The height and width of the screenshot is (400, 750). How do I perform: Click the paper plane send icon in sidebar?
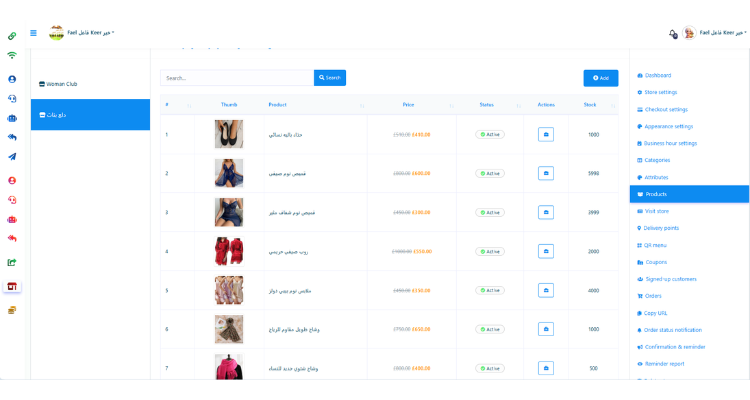12,157
